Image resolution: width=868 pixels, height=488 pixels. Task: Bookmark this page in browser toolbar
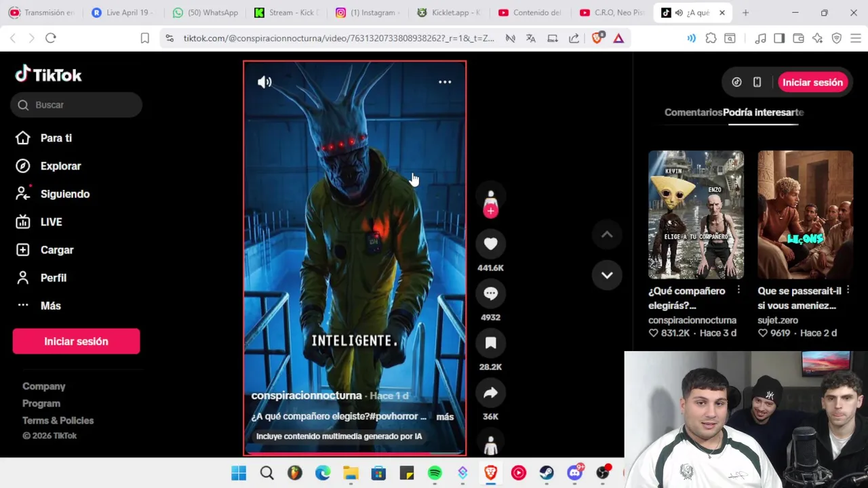pyautogui.click(x=144, y=39)
